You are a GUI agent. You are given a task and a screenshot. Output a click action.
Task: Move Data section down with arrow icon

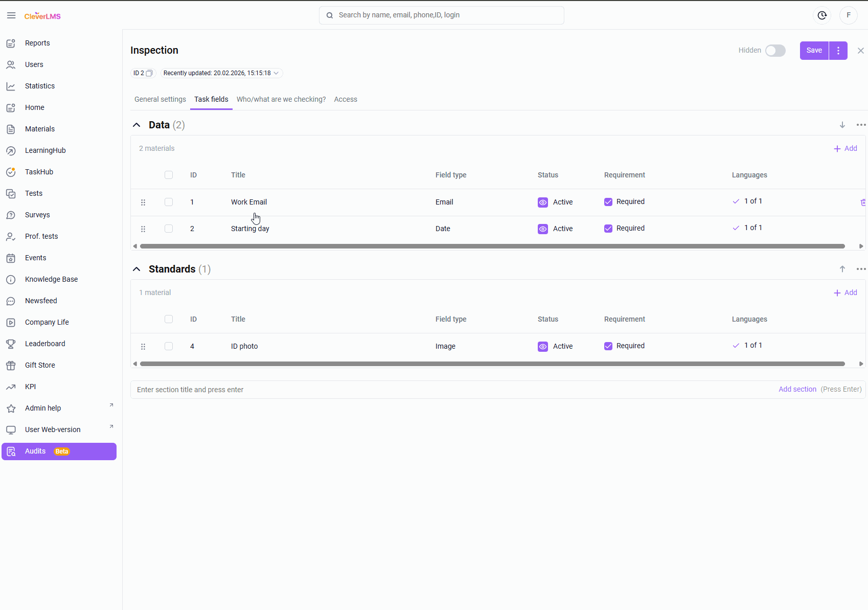pos(842,125)
